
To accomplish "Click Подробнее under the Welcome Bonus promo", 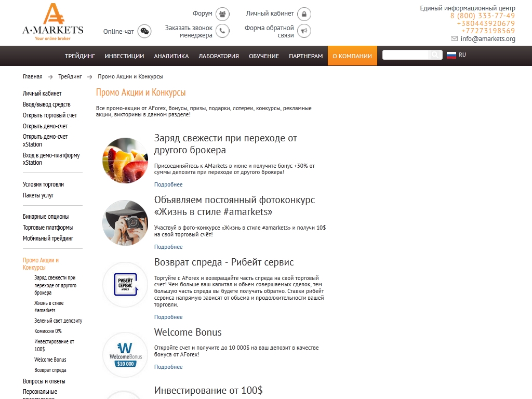I will pyautogui.click(x=168, y=367).
